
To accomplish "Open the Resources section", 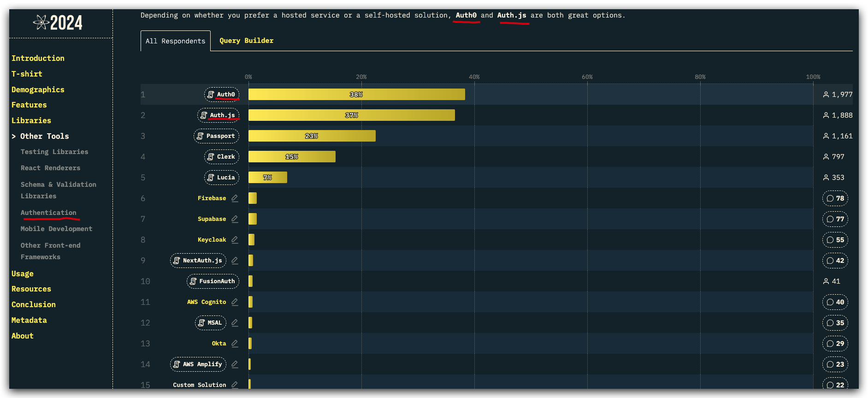I will 31,289.
